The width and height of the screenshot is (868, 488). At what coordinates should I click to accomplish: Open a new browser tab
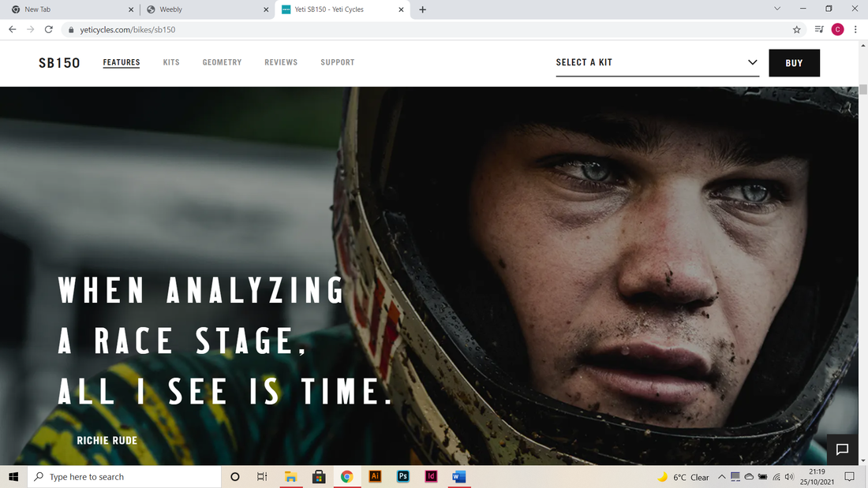tap(422, 9)
